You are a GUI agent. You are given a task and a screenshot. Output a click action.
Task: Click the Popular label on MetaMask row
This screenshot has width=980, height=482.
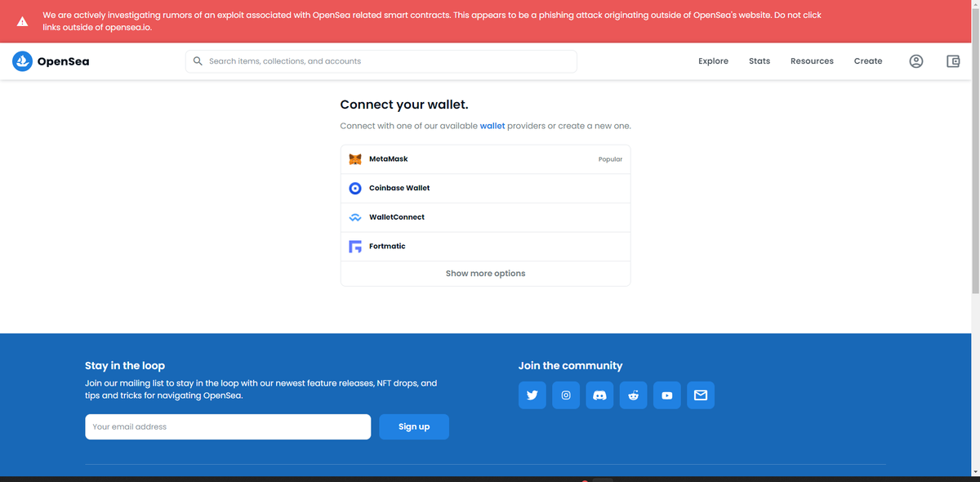pyautogui.click(x=610, y=159)
